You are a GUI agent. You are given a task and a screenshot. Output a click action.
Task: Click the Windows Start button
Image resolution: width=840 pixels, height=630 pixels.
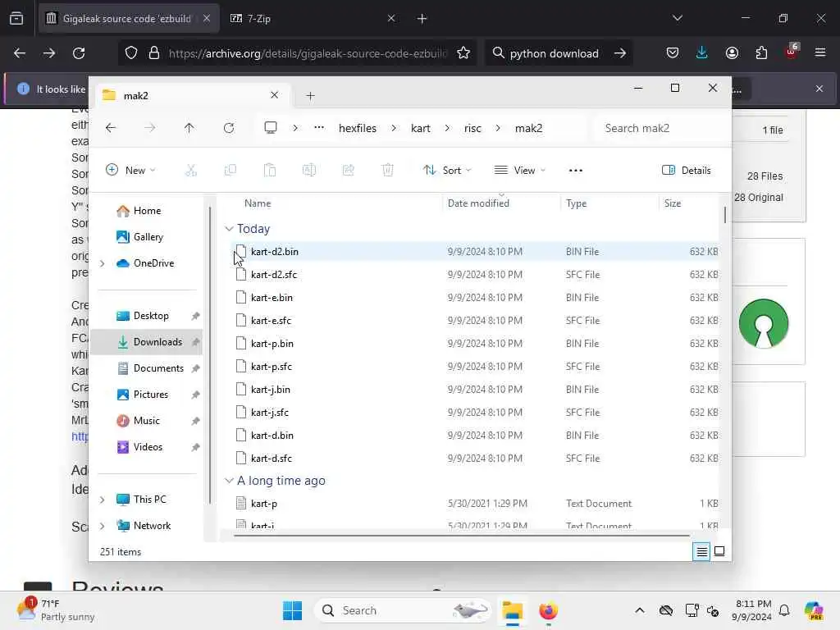pos(293,610)
